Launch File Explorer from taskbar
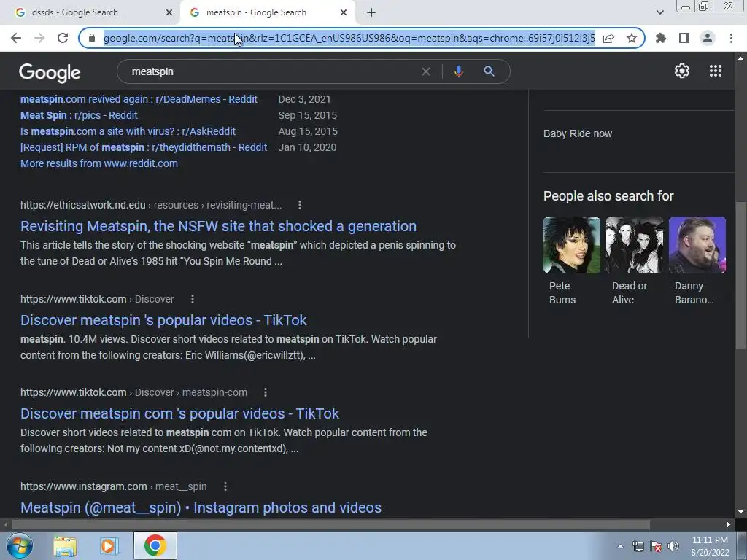This screenshot has width=747, height=560. [x=65, y=546]
